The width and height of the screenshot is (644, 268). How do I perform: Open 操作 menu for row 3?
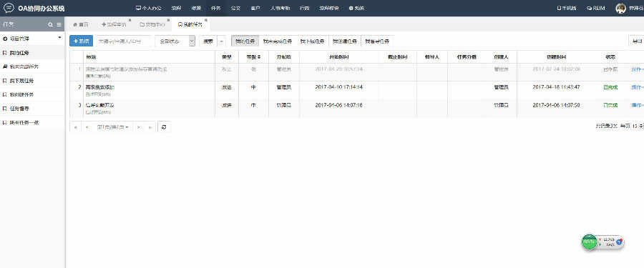[637, 105]
